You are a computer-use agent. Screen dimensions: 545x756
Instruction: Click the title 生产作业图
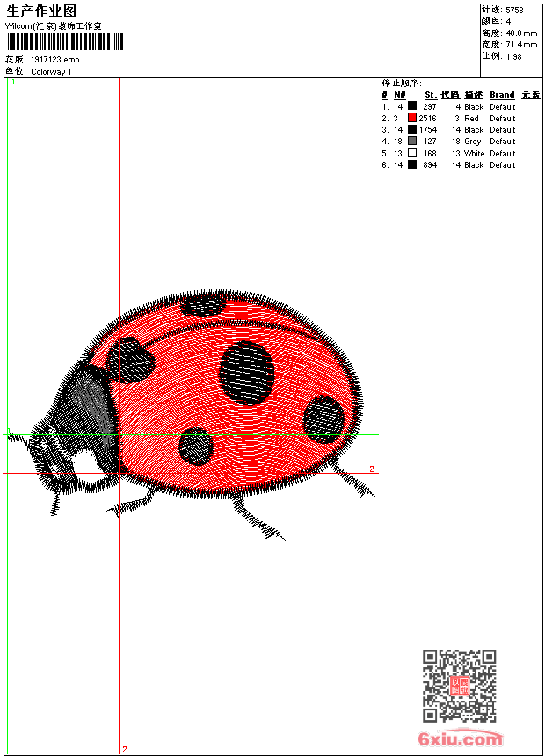click(x=41, y=11)
